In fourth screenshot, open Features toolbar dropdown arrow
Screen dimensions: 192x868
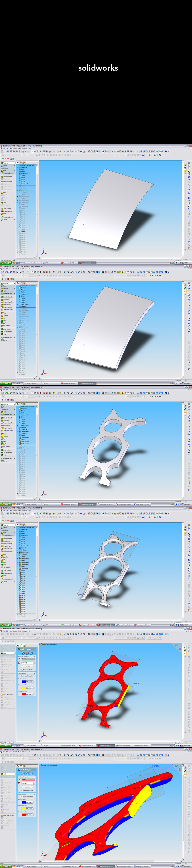coord(15,525)
